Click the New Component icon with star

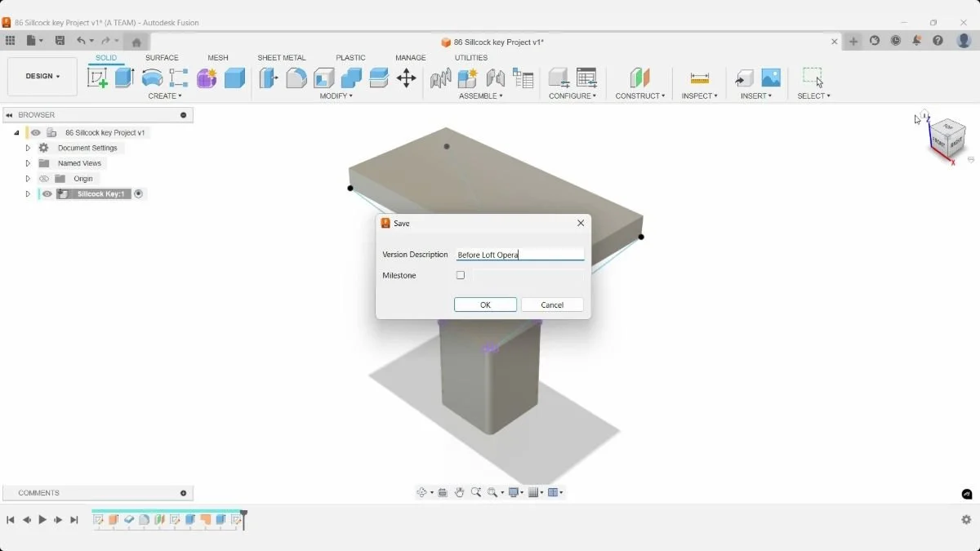point(468,78)
